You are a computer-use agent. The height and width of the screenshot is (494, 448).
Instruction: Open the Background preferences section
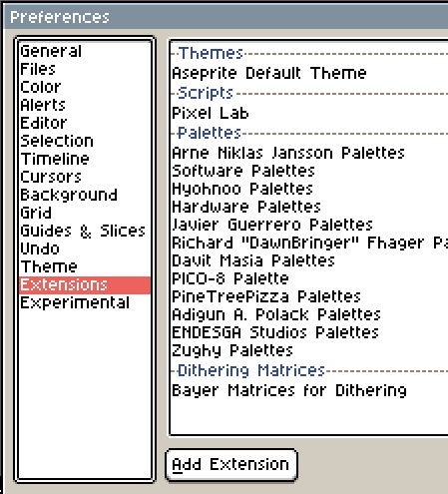click(85, 195)
